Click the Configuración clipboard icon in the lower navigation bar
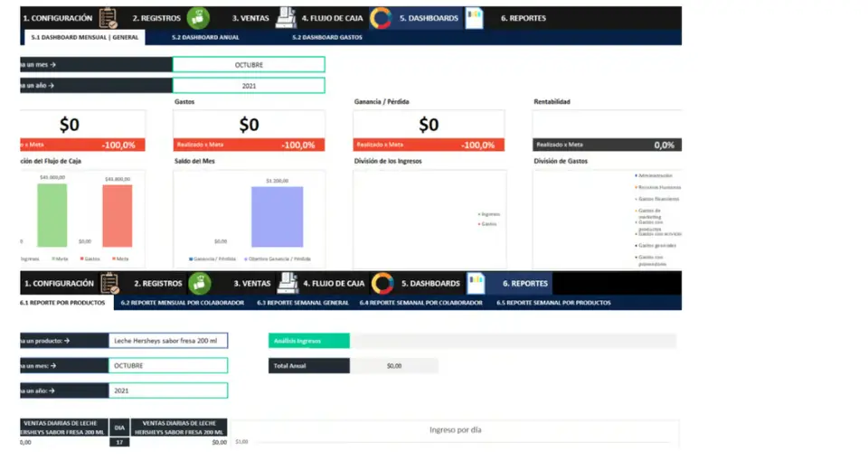Screen dimensions: 868x470 click(109, 283)
